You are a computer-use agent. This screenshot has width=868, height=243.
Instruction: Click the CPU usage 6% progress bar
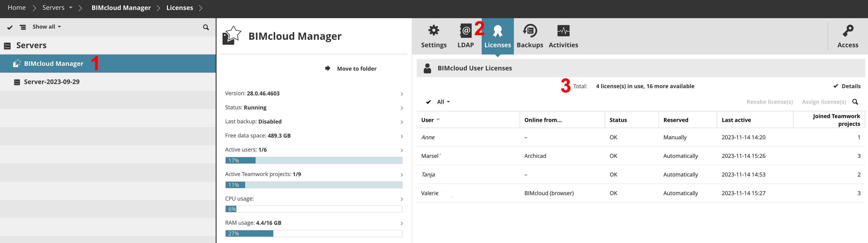[x=314, y=209]
